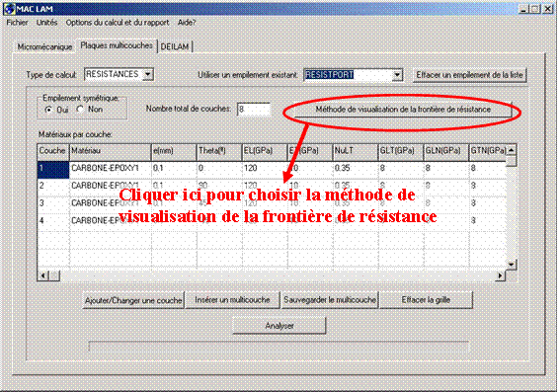Click the EL(GPa) column header

click(265, 151)
